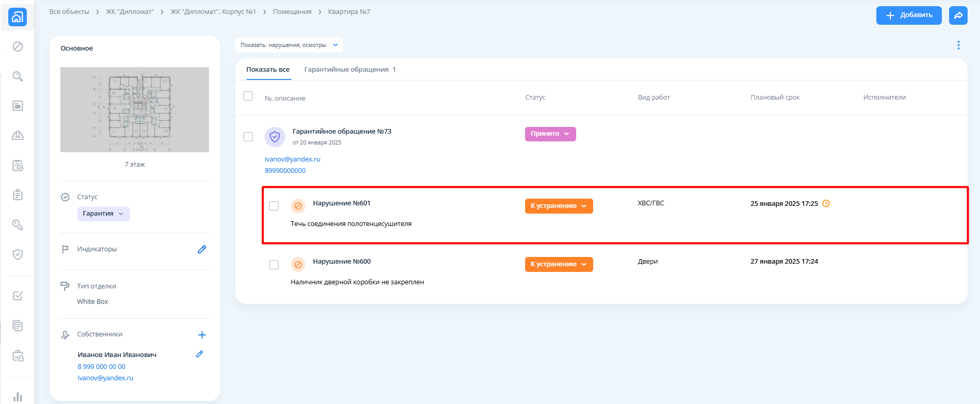Edit indicators with the pencil icon

(202, 249)
